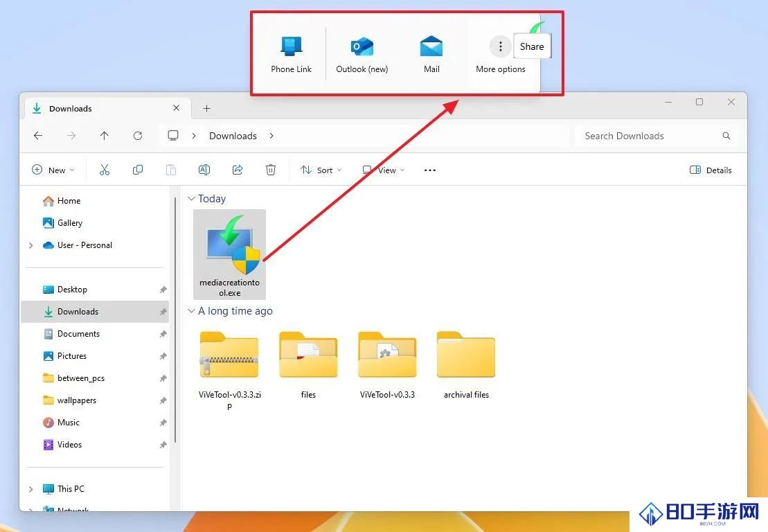Click Downloads breadcrumb in address bar

tap(233, 136)
